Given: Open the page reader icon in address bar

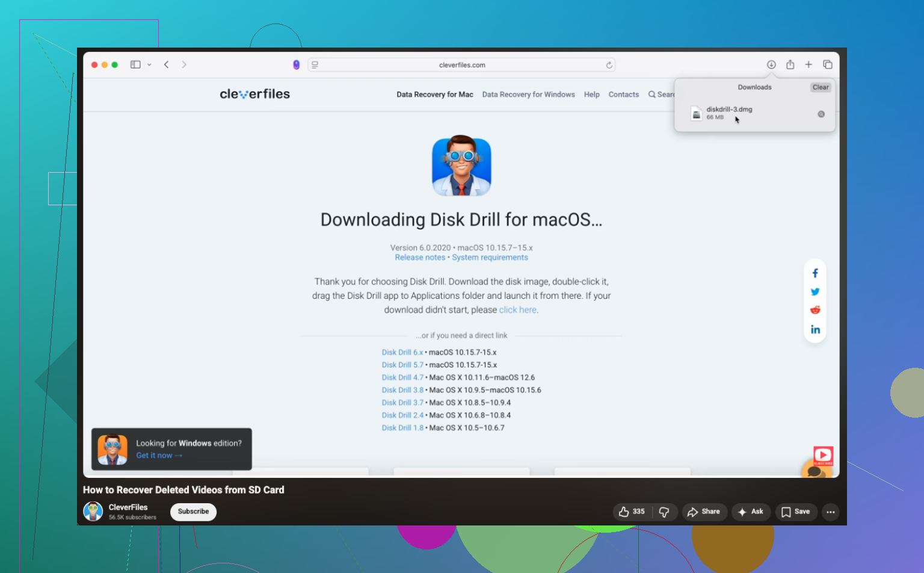Looking at the screenshot, I should [x=315, y=64].
